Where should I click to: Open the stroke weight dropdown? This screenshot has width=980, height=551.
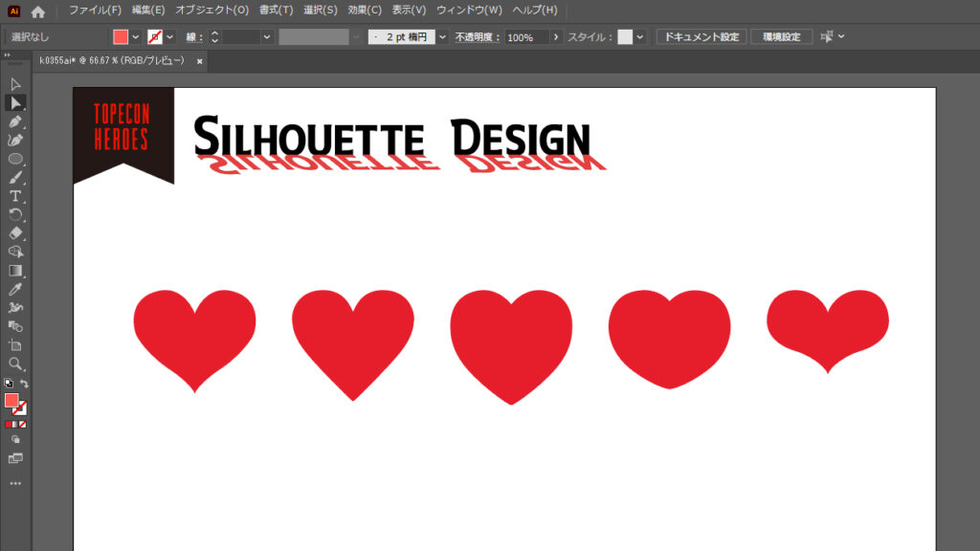click(x=268, y=36)
